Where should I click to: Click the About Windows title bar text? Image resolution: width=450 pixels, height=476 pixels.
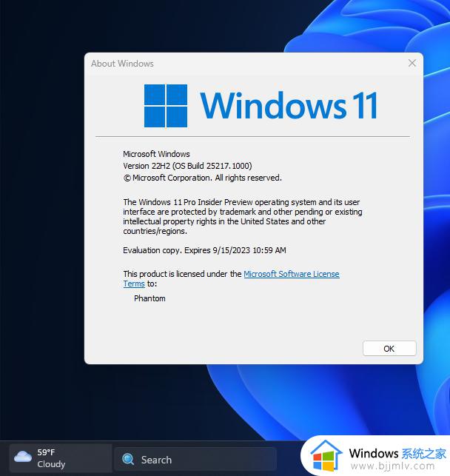pos(122,64)
